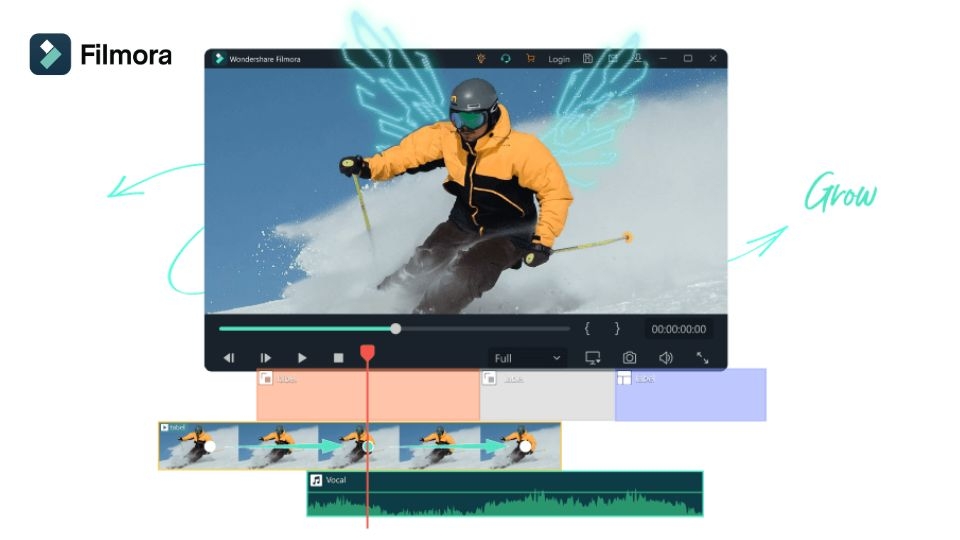This screenshot has width=960, height=540.
Task: Select the skier video clip on timeline
Action: pos(359,446)
